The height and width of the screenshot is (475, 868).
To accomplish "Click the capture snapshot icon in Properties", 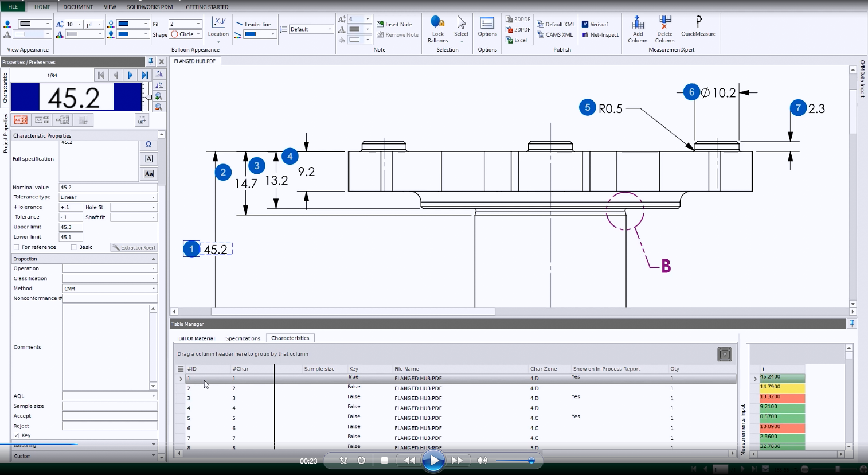I will pos(142,120).
